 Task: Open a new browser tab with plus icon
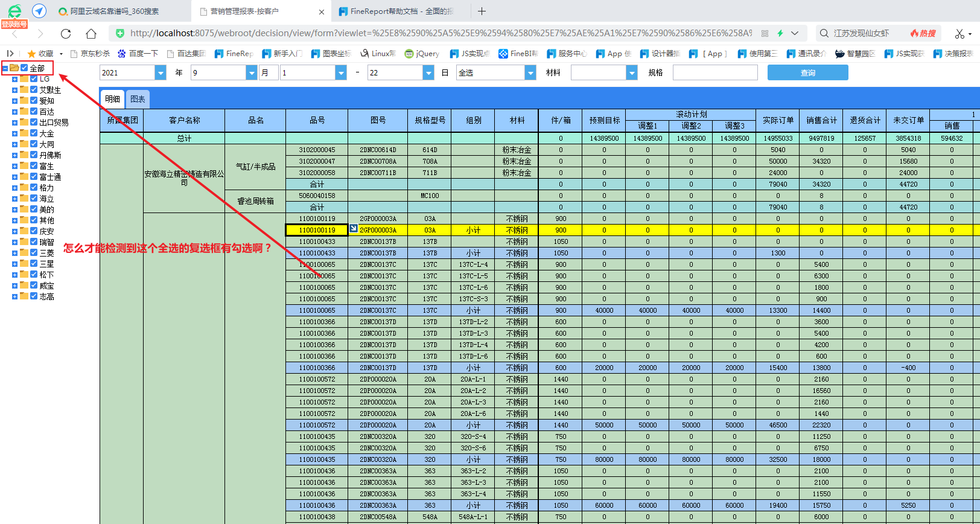pos(482,11)
